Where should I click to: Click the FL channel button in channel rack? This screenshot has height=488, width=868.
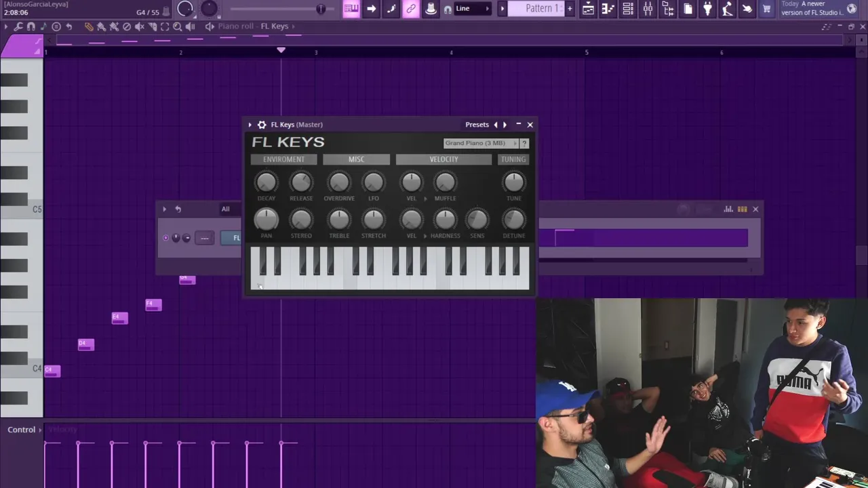[231, 238]
